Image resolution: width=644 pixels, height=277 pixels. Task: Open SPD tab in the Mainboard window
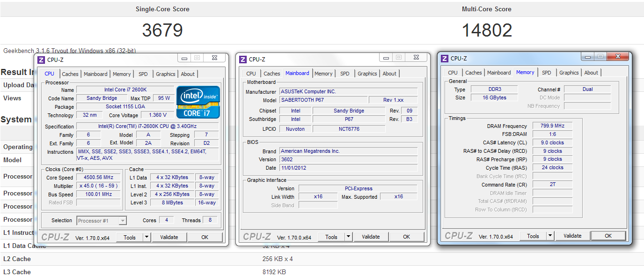tap(345, 74)
